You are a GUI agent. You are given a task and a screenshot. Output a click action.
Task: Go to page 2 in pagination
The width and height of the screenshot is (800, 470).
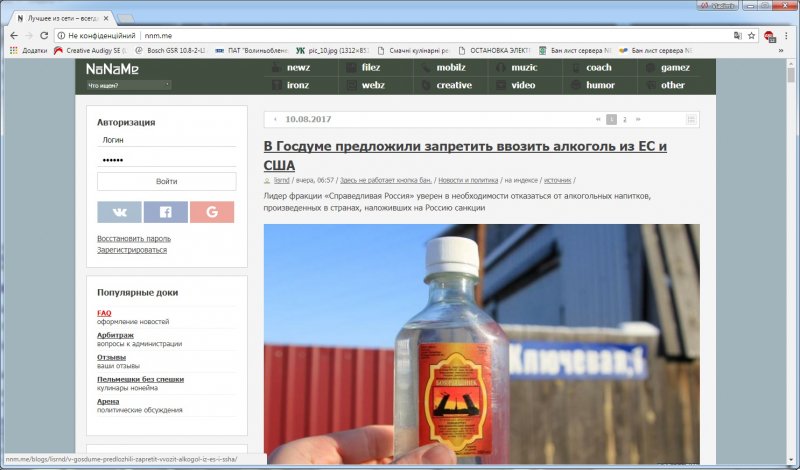(624, 119)
